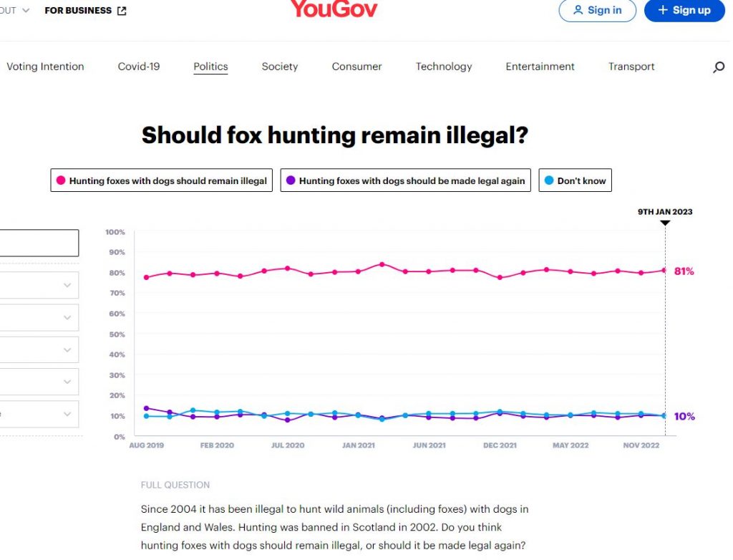733x560 pixels.
Task: Select Technology in the navigation bar
Action: click(444, 66)
